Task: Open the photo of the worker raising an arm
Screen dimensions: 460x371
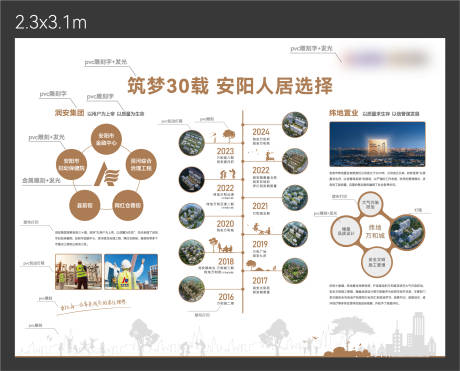Action: pyautogui.click(x=131, y=272)
